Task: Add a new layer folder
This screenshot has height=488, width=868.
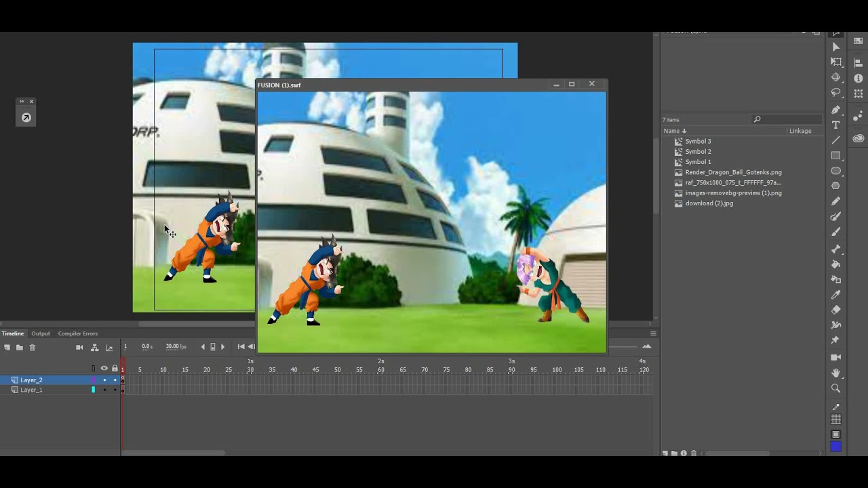Action: [20, 348]
